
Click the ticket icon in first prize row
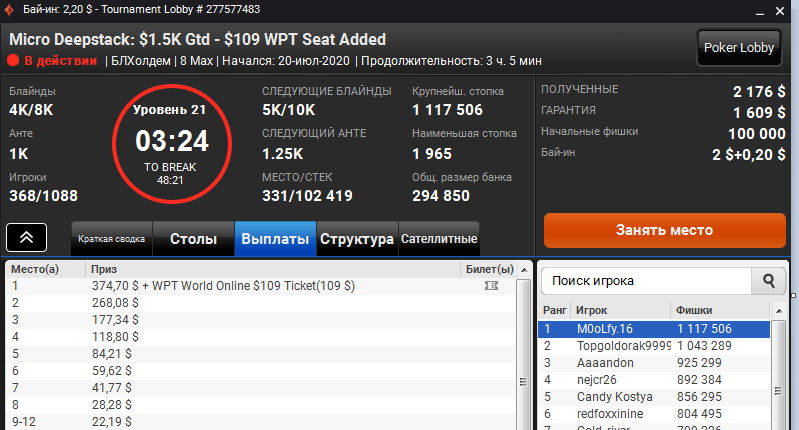(x=491, y=286)
